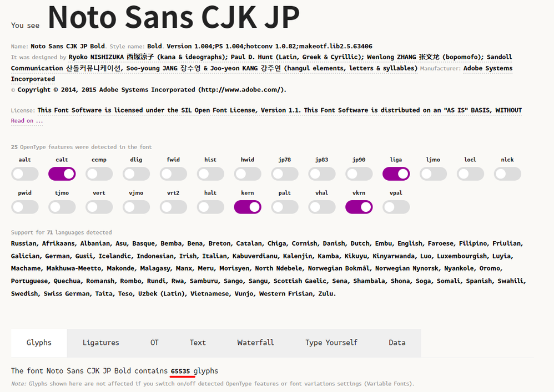Viewport: 554px width, 392px height.
Task: Enable the dlig feature switch
Action: pos(137,174)
